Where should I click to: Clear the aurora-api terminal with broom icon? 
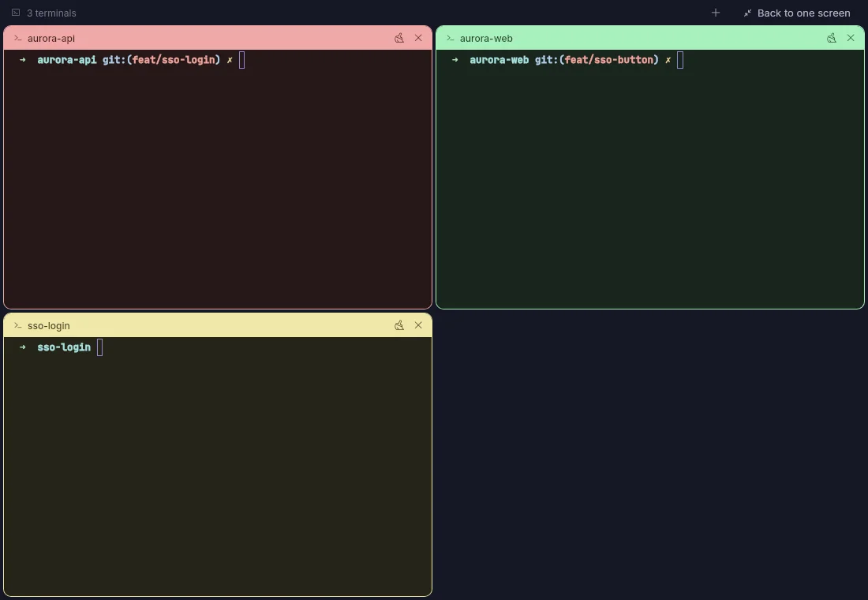click(399, 38)
